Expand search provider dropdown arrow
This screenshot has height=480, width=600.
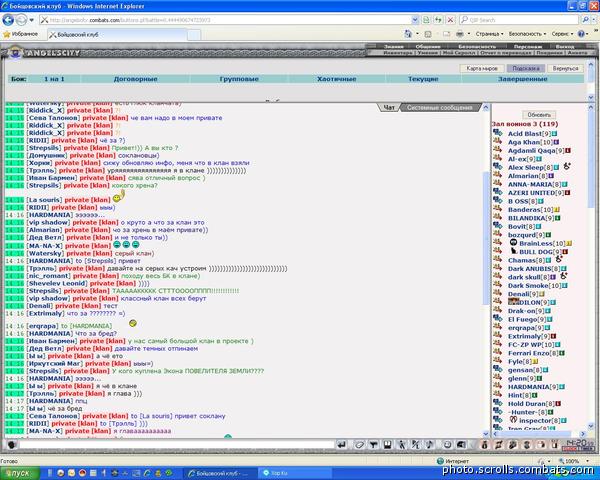click(595, 20)
